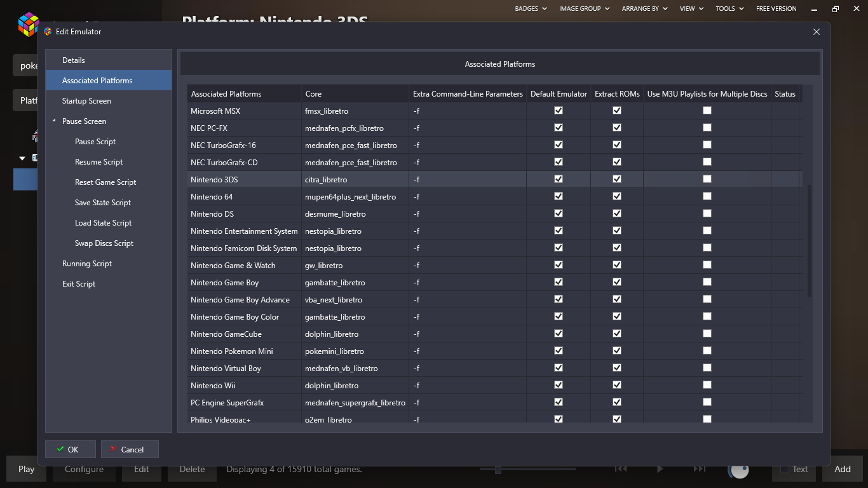Close the Edit Emulator dialog
This screenshot has width=868, height=488.
point(817,32)
